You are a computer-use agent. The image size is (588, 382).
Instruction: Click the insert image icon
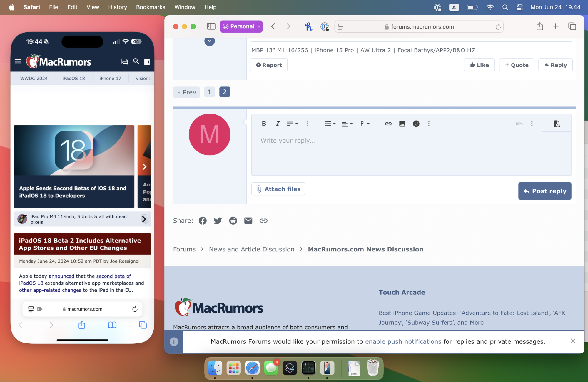402,124
